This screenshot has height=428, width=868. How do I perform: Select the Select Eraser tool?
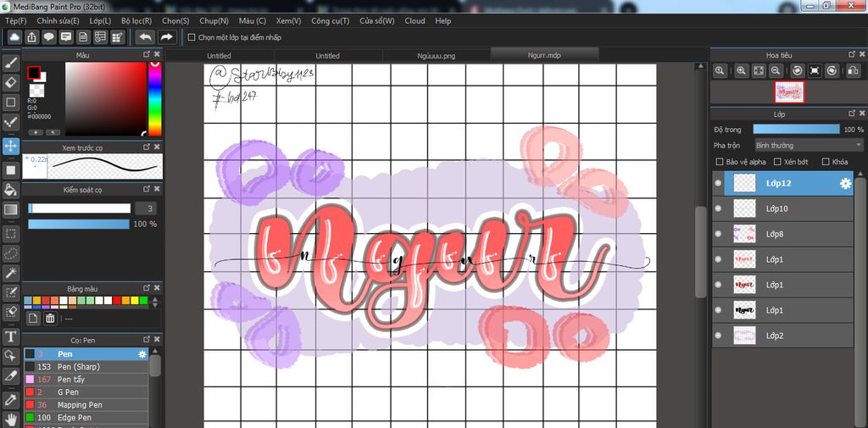pyautogui.click(x=10, y=312)
